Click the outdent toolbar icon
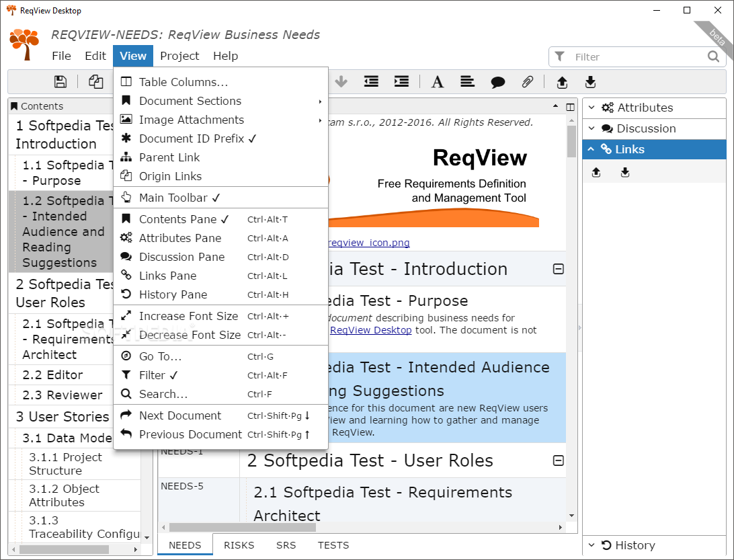The image size is (734, 560). tap(371, 82)
